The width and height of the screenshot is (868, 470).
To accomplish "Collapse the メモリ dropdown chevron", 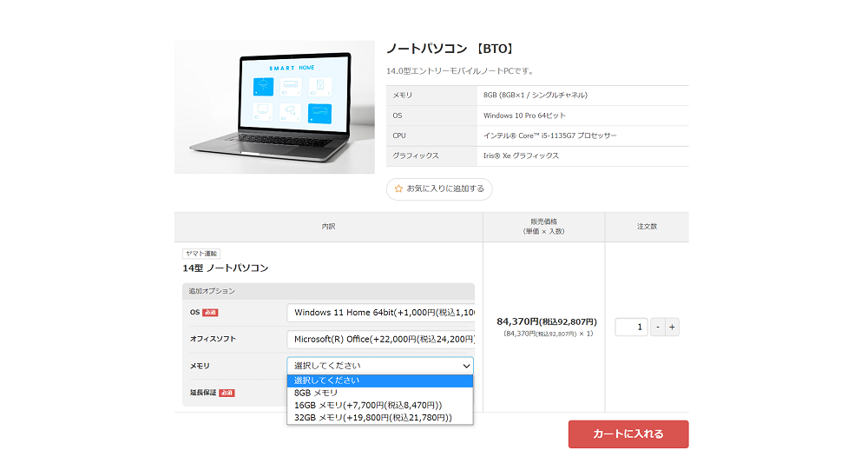I will coord(466,366).
